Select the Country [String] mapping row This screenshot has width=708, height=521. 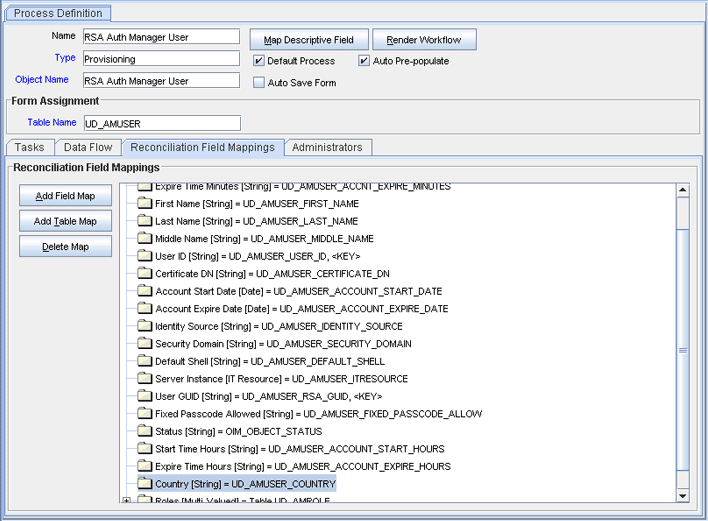pyautogui.click(x=237, y=484)
